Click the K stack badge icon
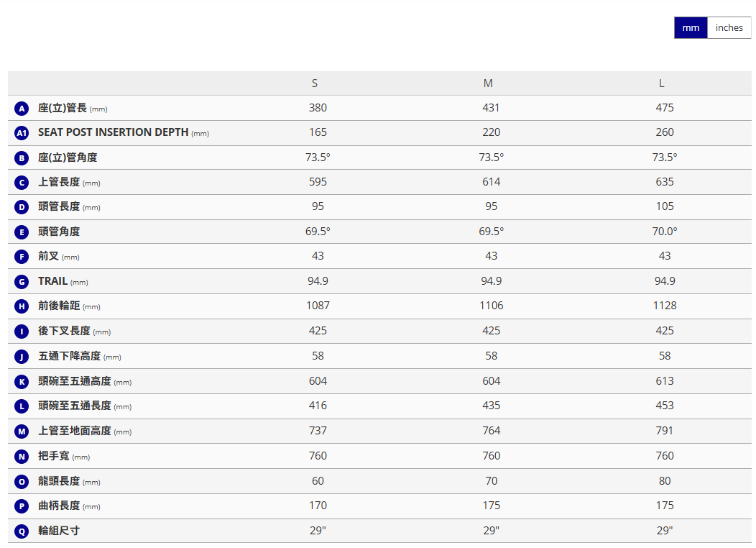Viewport: 756px width, 548px height. pos(22,382)
